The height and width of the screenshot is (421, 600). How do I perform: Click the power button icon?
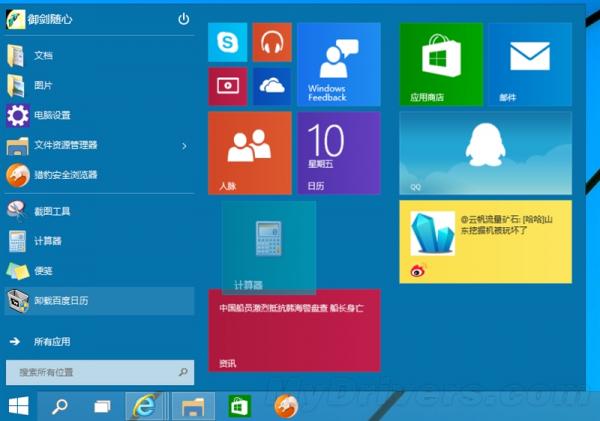184,18
